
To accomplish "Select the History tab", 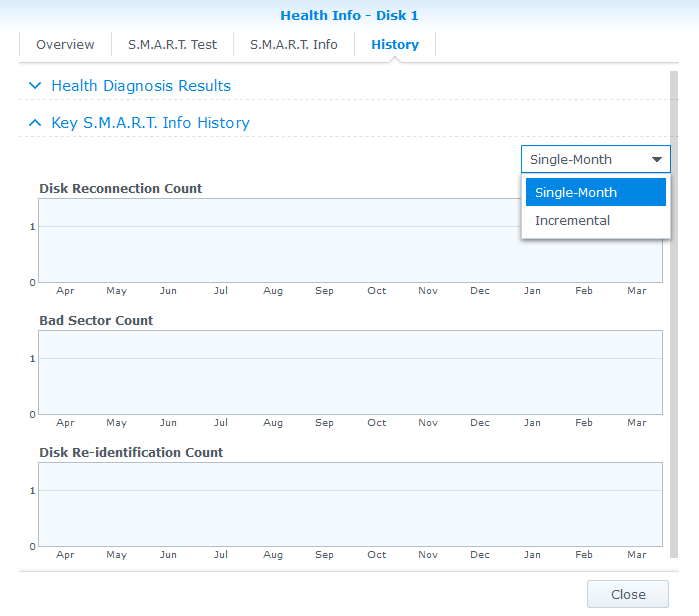I will click(x=395, y=45).
